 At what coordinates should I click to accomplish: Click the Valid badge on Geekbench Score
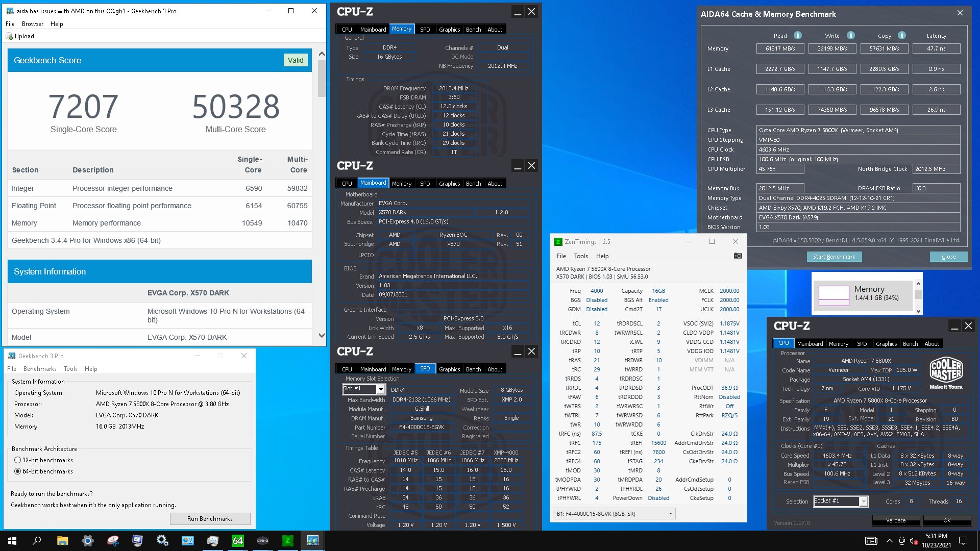(x=296, y=60)
